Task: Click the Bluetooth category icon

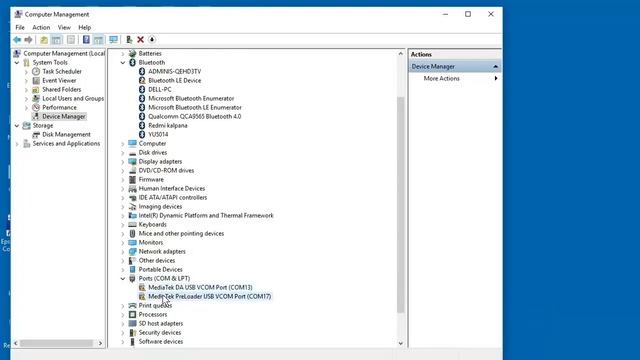Action: click(x=132, y=62)
